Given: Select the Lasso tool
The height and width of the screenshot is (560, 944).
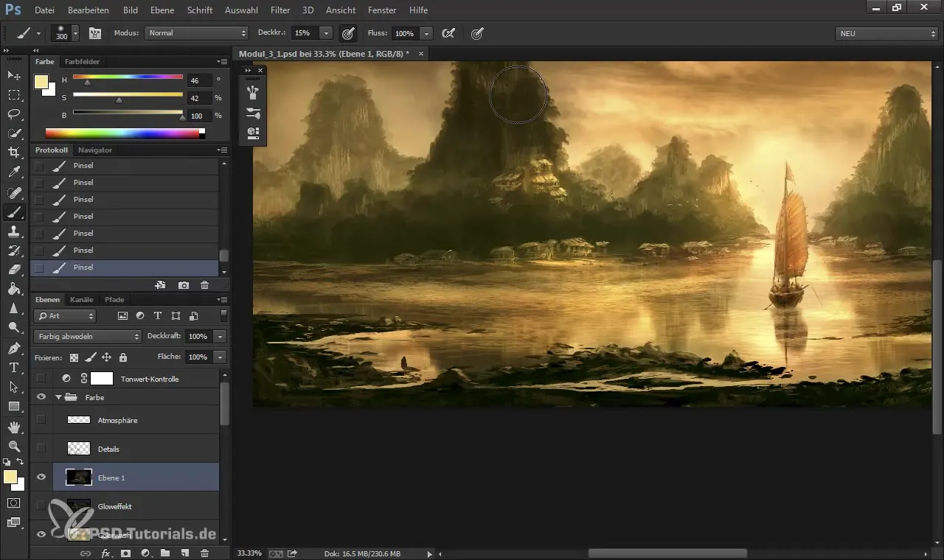Looking at the screenshot, I should [14, 114].
